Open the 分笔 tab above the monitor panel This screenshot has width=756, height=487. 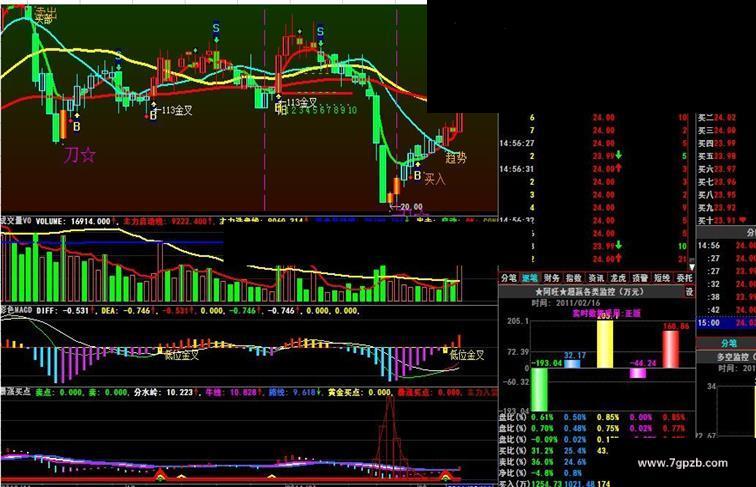(508, 278)
